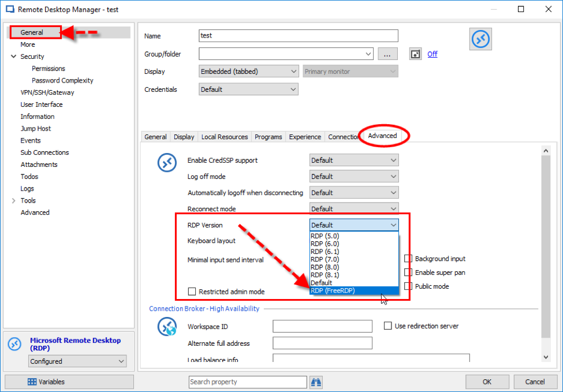Click the Alternate full address field
Viewport: 563px width, 392px height.
click(322, 343)
